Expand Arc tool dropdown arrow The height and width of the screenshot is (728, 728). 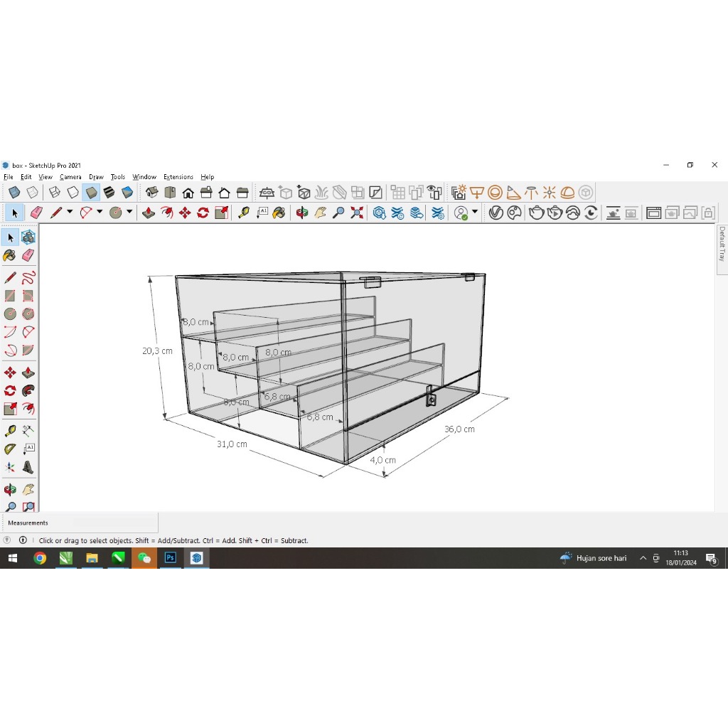(100, 212)
